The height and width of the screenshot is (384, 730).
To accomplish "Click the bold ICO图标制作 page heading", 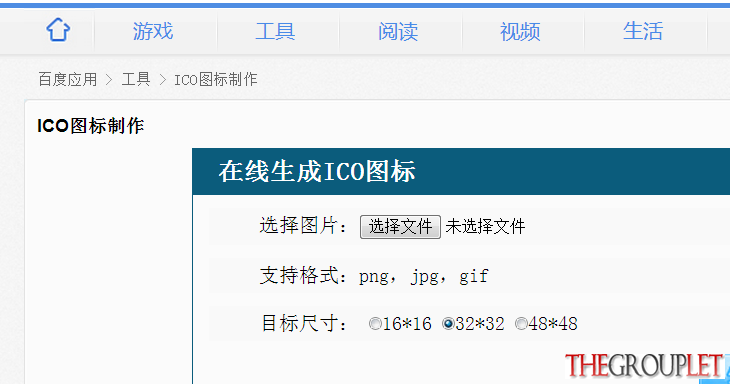I will tap(91, 126).
